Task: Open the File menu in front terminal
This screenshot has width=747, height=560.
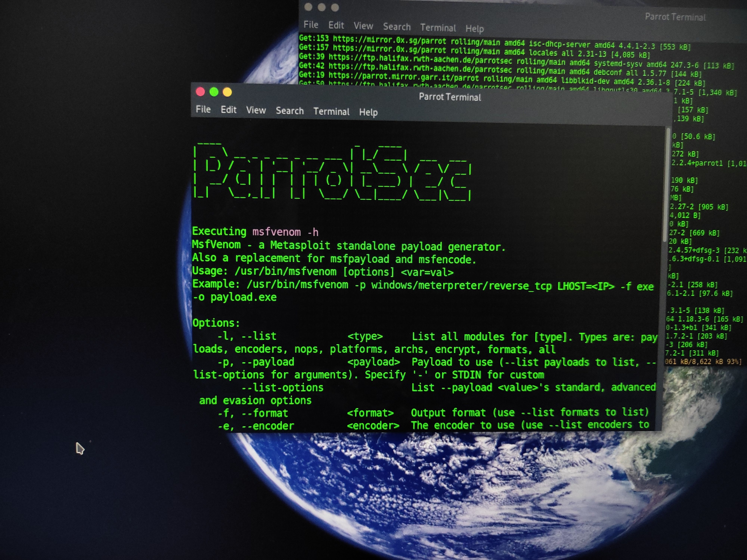Action: point(203,109)
